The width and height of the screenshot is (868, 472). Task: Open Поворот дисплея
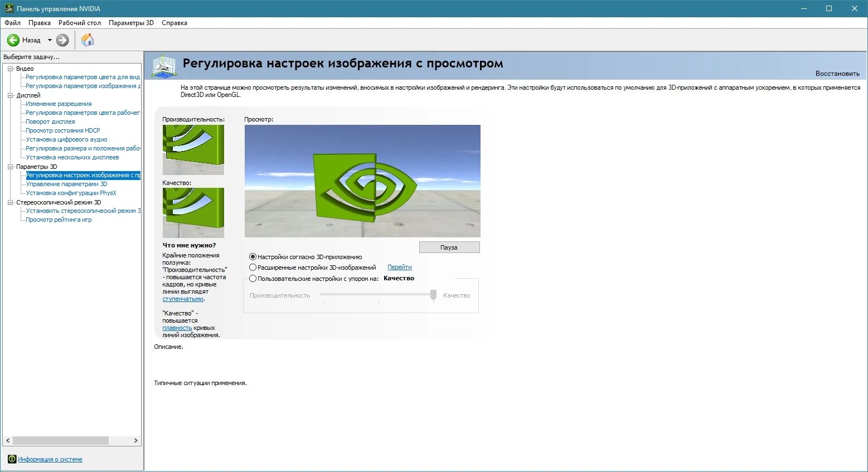tap(50, 121)
